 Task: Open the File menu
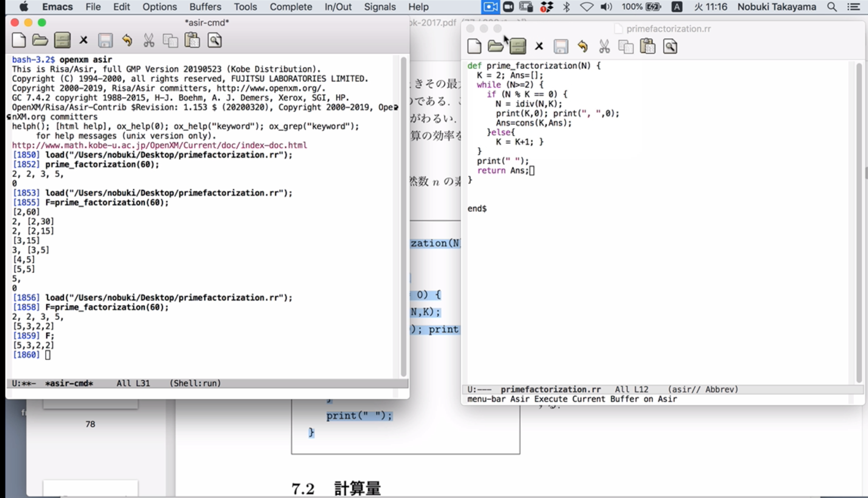(x=93, y=7)
